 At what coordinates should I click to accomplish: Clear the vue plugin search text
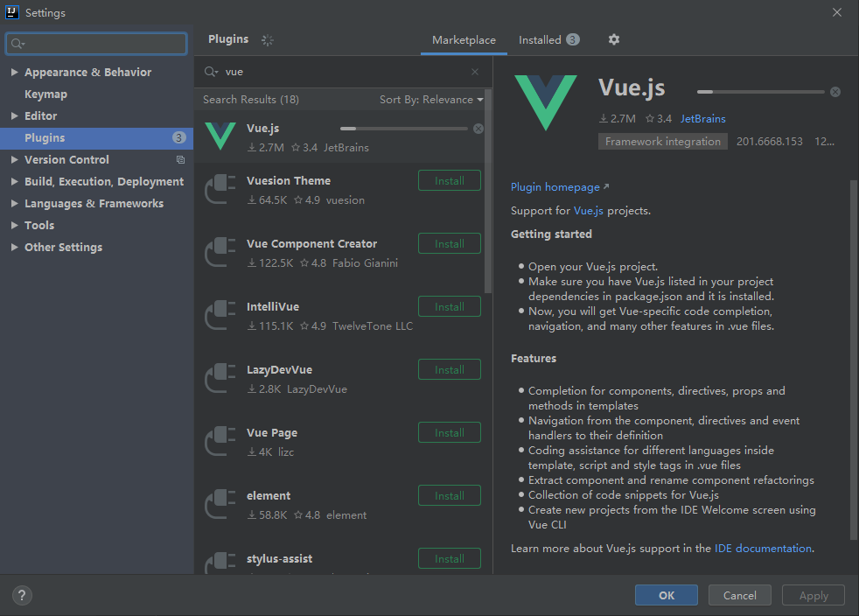(475, 72)
